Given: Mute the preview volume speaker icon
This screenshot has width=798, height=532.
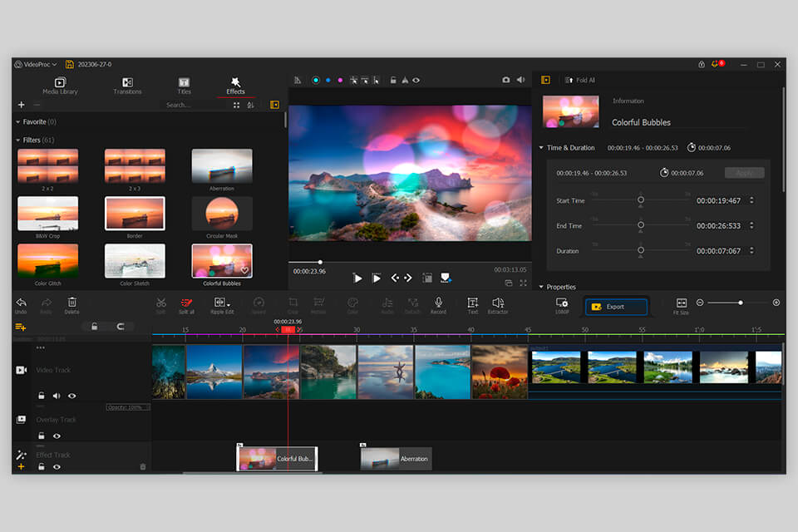Looking at the screenshot, I should coord(520,80).
